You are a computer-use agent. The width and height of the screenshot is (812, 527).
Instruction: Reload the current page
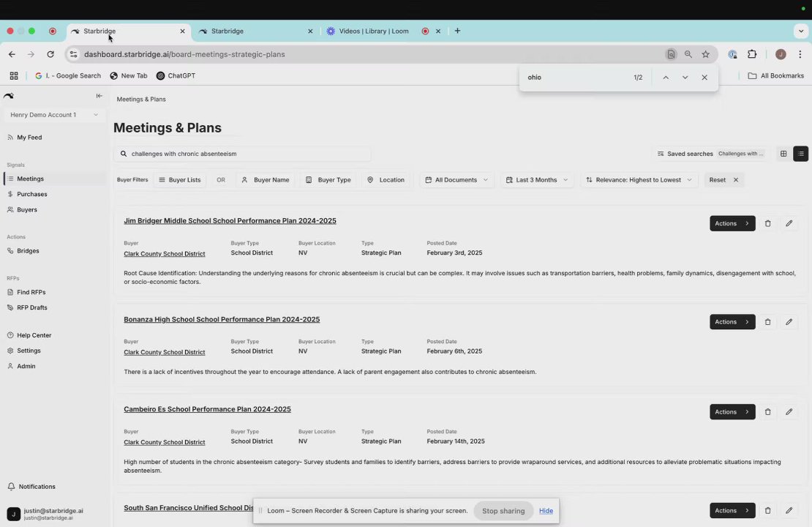(x=50, y=54)
